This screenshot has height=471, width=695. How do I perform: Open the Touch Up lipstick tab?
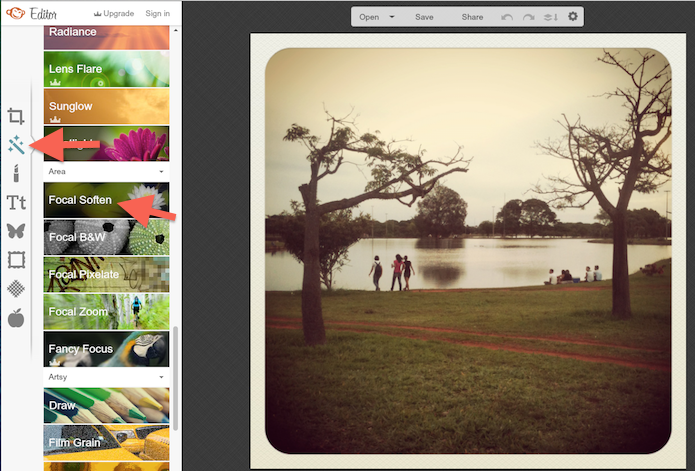[16, 173]
